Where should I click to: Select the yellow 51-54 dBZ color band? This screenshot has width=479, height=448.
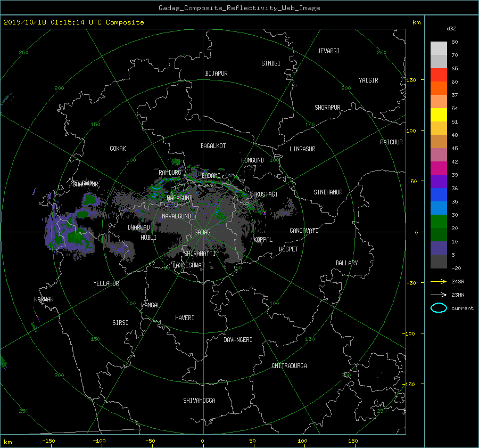[x=439, y=115]
